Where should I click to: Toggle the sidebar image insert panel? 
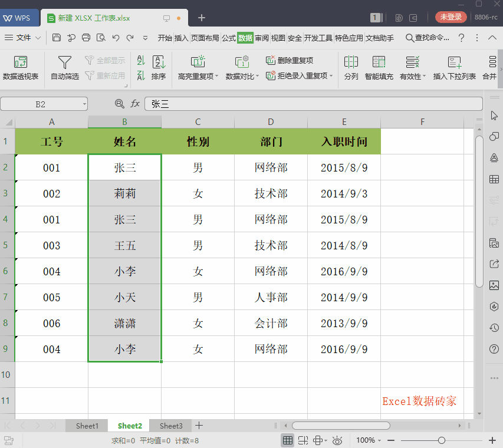tap(494, 285)
